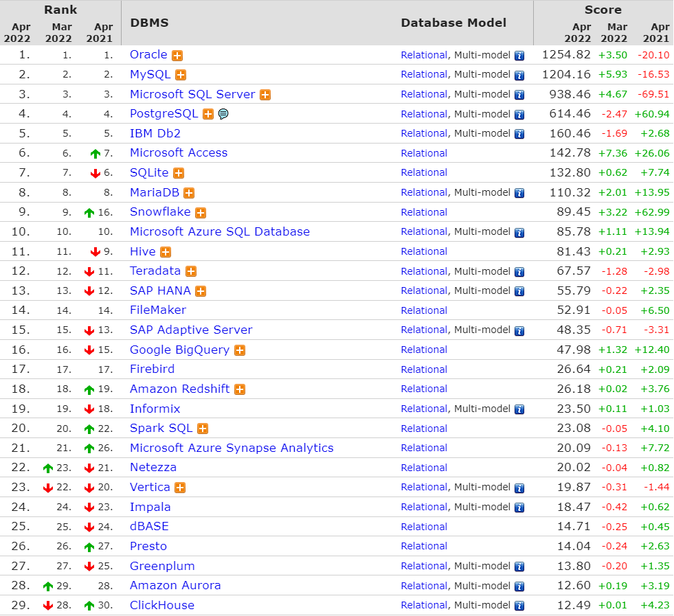Click the Score column header
Screen dimensions: 674x616
(x=603, y=10)
